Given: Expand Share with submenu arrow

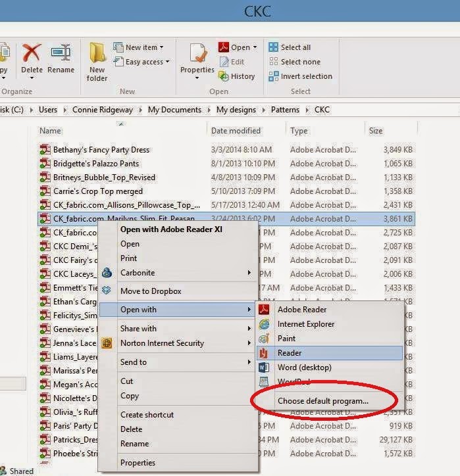Looking at the screenshot, I should [249, 329].
